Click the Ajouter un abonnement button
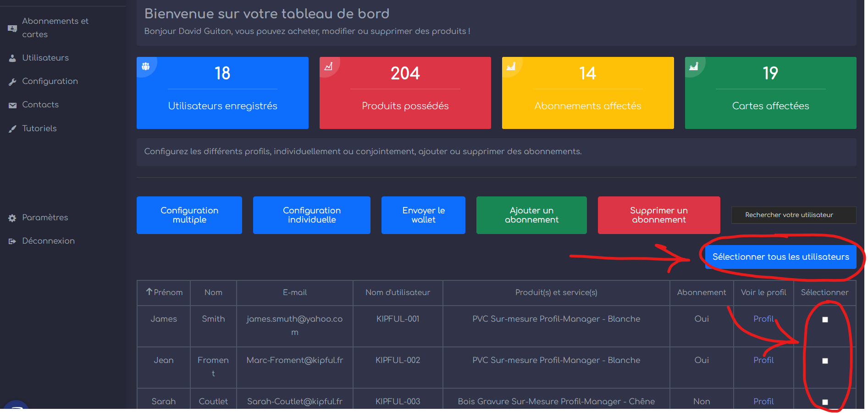The image size is (868, 413). pyautogui.click(x=531, y=215)
